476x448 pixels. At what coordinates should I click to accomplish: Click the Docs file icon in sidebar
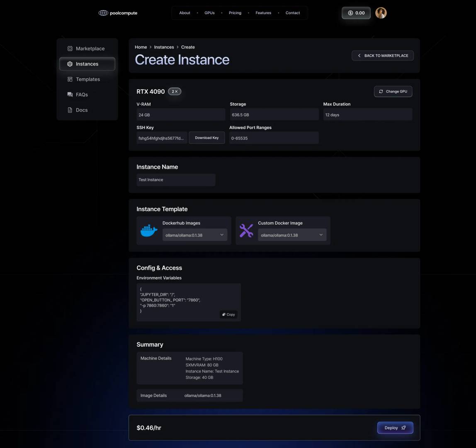point(70,110)
